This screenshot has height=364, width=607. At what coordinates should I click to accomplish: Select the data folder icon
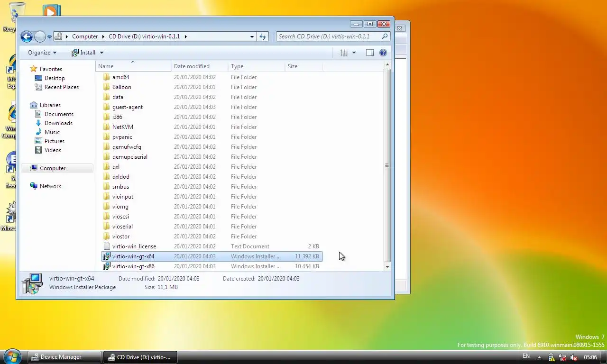[x=107, y=97]
